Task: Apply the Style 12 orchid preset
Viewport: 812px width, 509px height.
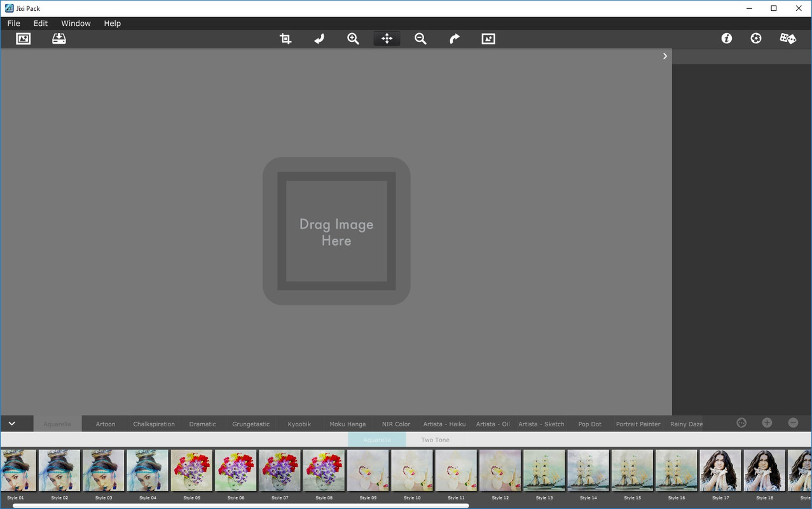Action: [x=500, y=471]
